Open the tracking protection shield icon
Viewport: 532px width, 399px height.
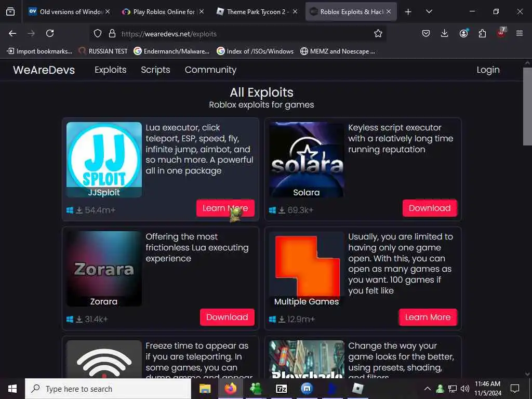[x=98, y=33]
